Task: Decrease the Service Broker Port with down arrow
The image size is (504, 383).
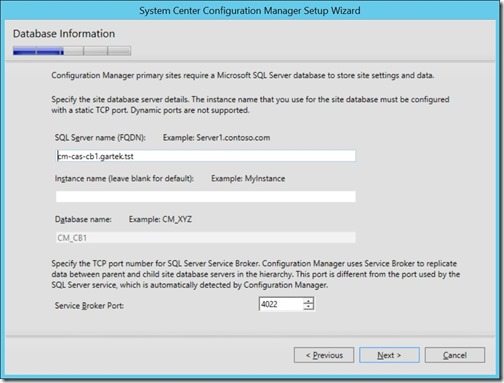Action: point(309,307)
